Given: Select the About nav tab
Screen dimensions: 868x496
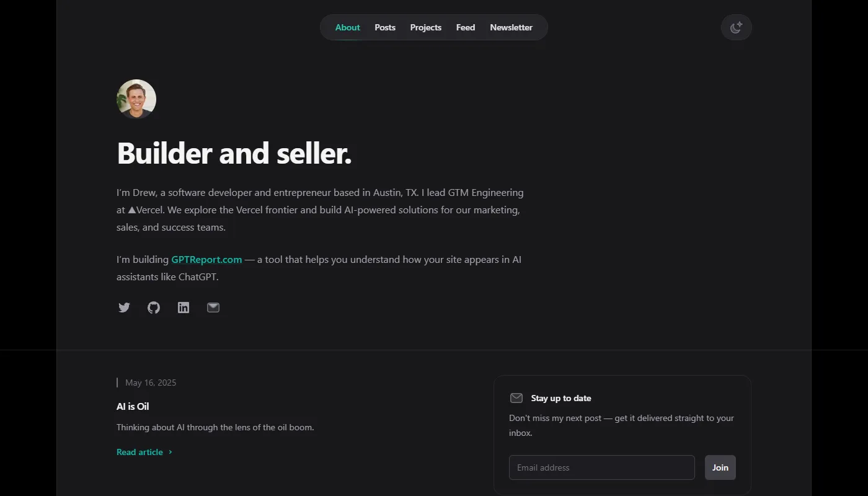Looking at the screenshot, I should [347, 27].
